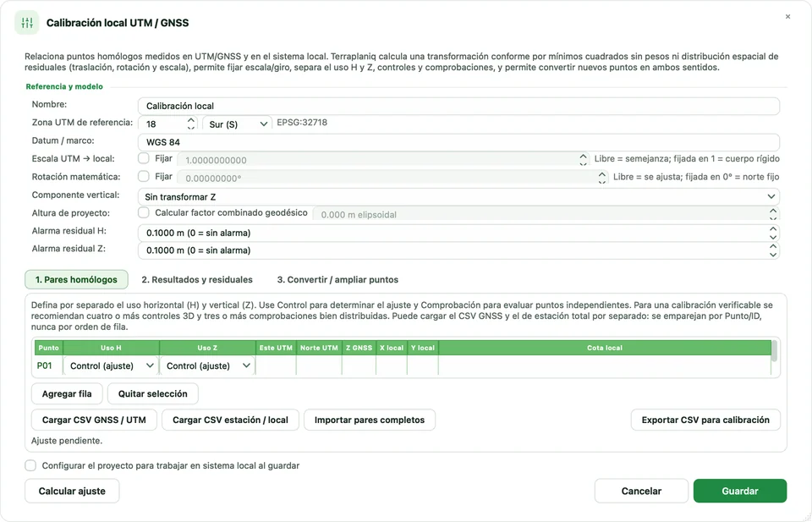Image resolution: width=812 pixels, height=522 pixels.
Task: Click the Altura de proyecto stepper arrows
Action: point(772,214)
